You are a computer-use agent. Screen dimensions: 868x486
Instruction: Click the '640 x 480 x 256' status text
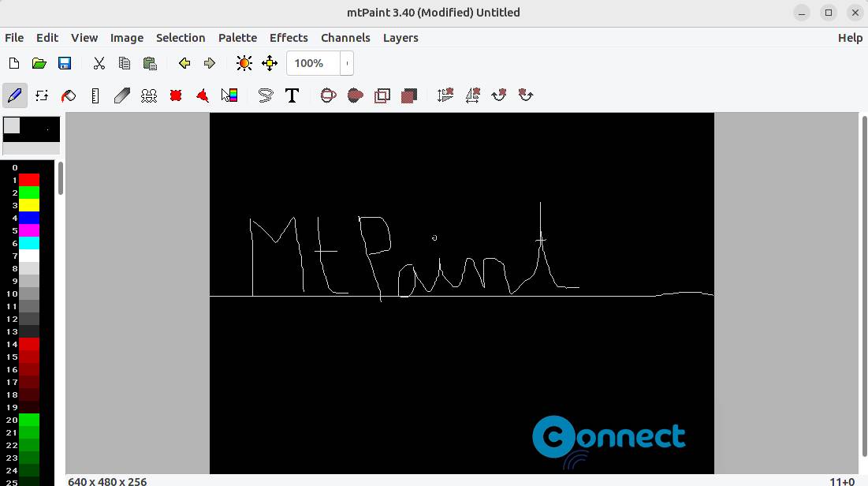(107, 481)
